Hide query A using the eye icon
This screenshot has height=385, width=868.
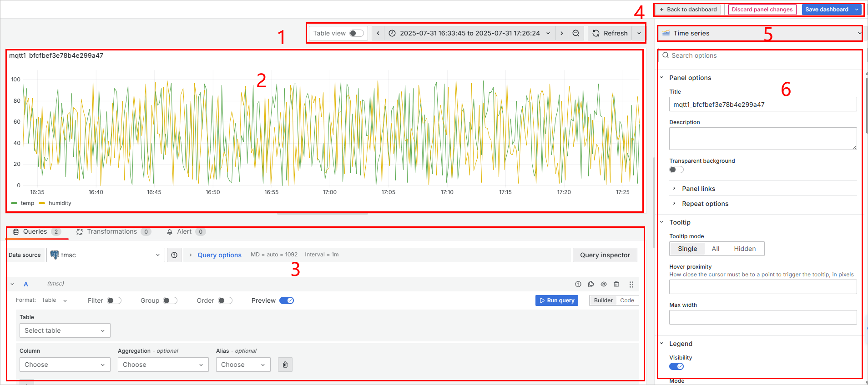pos(604,284)
